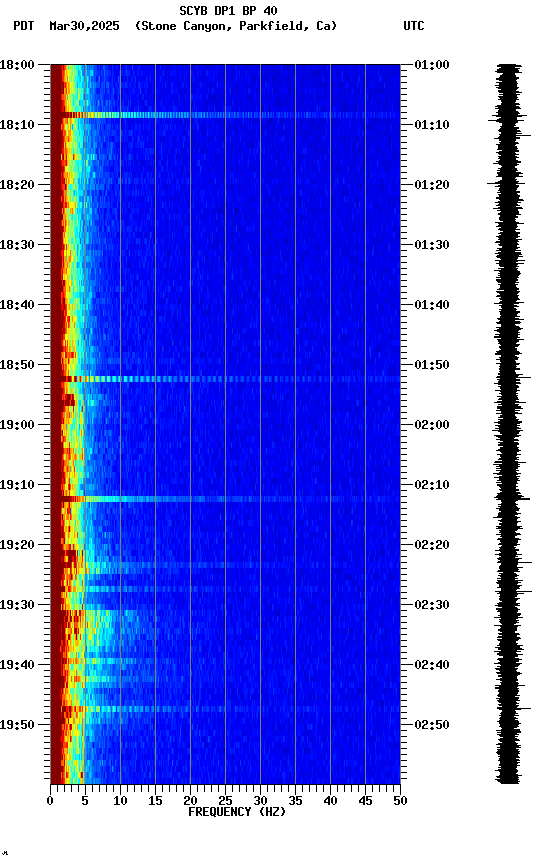
Task: Click the 18:40 PDT time label
Action: [17, 305]
